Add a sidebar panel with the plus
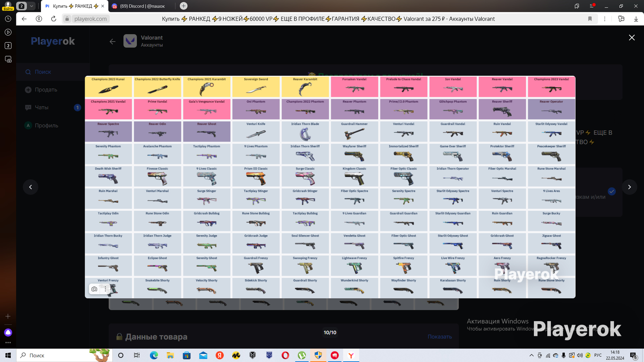Image resolution: width=644 pixels, height=362 pixels. tap(8, 316)
